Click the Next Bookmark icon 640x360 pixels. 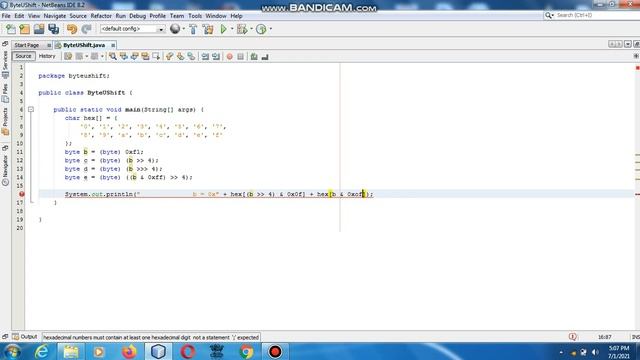[x=180, y=57]
